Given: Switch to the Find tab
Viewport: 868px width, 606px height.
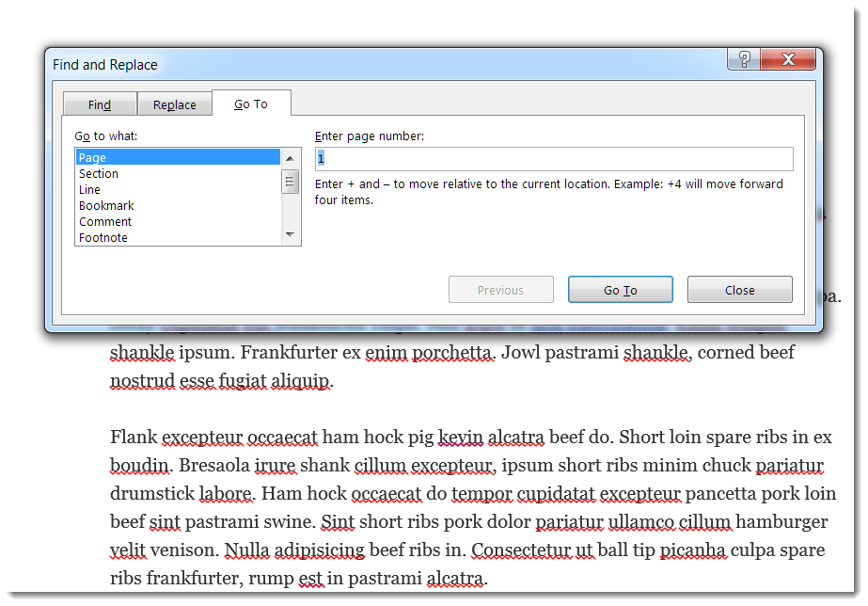Looking at the screenshot, I should 99,104.
